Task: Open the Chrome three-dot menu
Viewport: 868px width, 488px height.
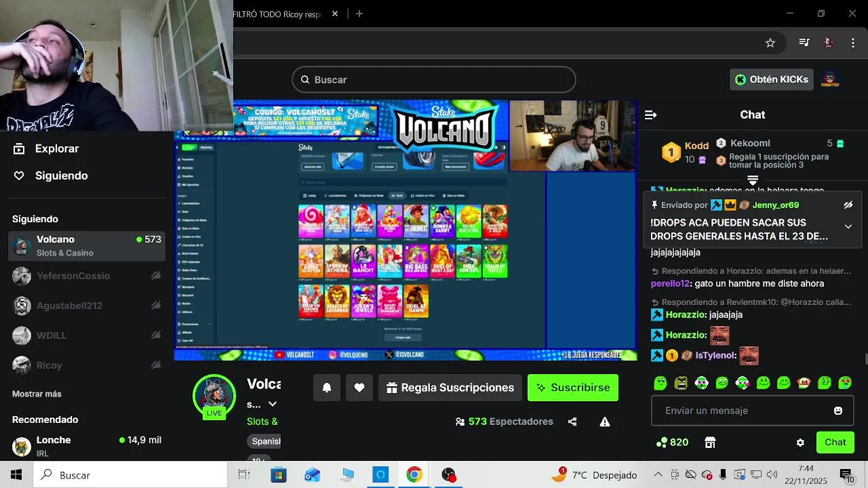Action: click(853, 43)
